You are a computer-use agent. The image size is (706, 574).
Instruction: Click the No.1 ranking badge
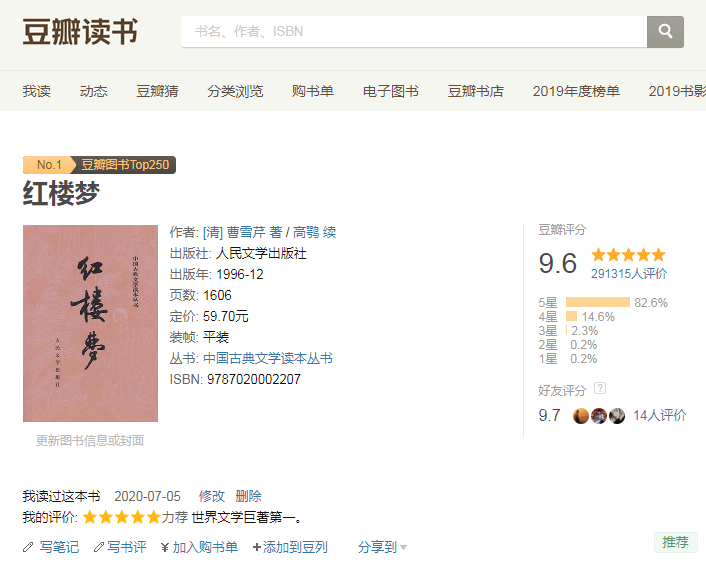pyautogui.click(x=49, y=165)
